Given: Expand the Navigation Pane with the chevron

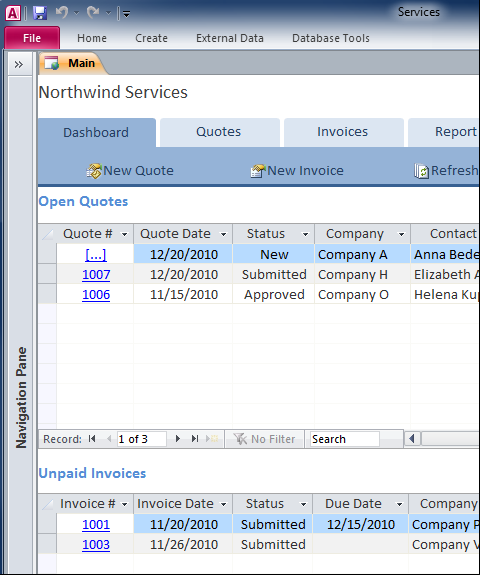Looking at the screenshot, I should point(19,65).
